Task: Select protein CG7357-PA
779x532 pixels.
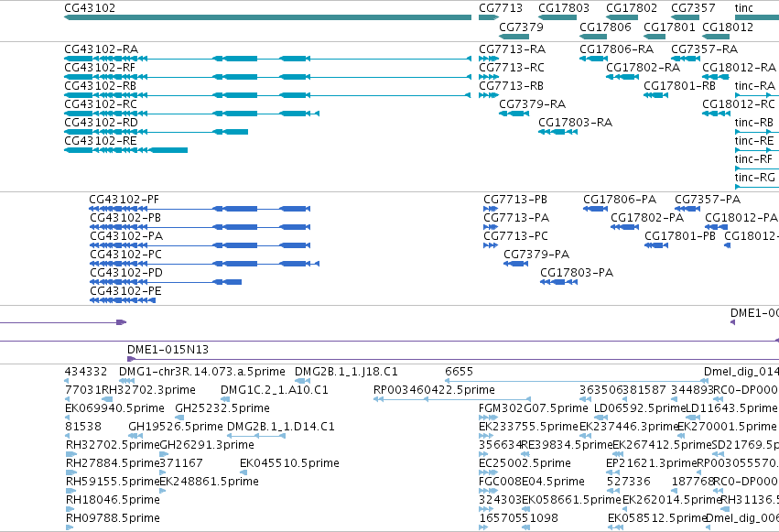Action: tap(687, 209)
